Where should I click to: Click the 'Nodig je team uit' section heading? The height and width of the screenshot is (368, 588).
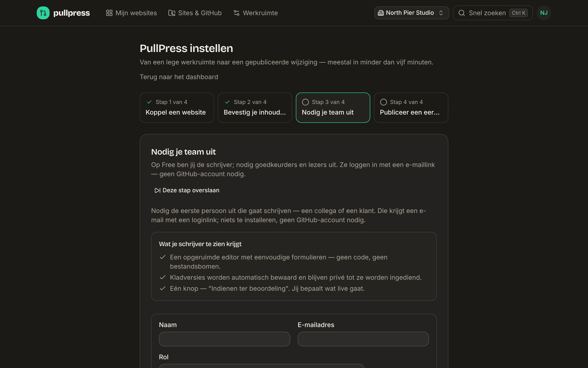tap(183, 152)
